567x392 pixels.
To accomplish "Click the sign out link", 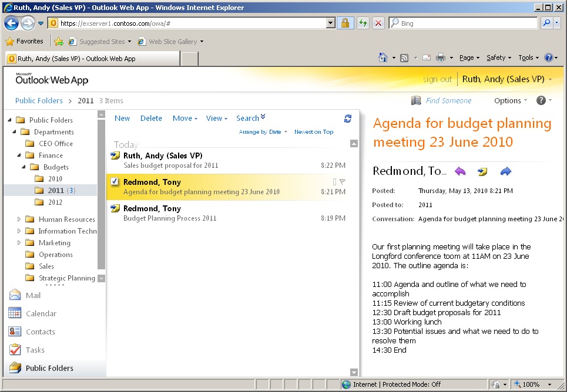I will coord(437,79).
